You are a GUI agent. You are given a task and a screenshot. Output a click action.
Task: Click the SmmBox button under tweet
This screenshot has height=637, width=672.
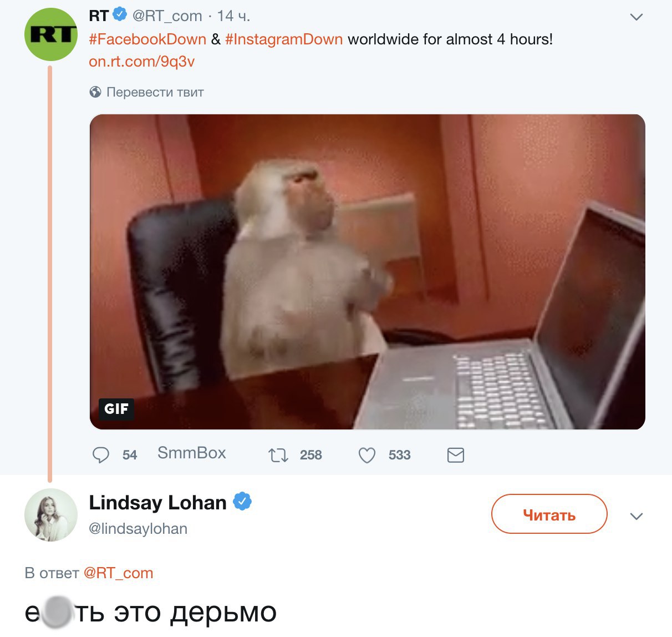coord(192,453)
